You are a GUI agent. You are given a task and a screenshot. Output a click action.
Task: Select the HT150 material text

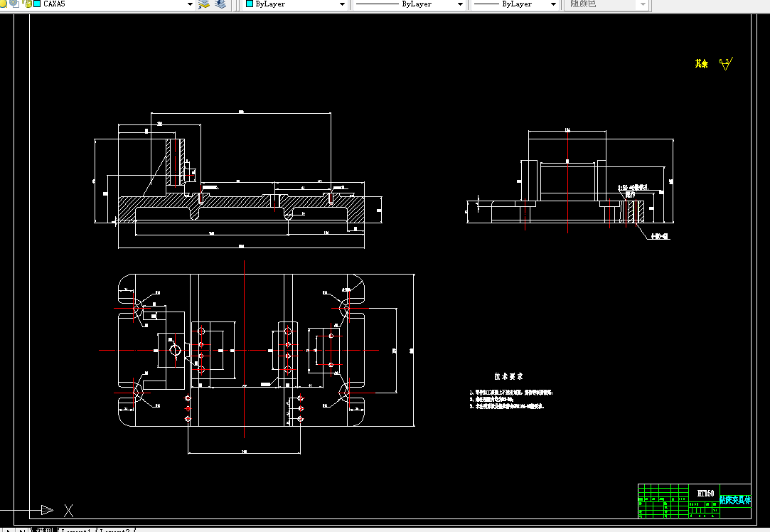click(x=706, y=493)
